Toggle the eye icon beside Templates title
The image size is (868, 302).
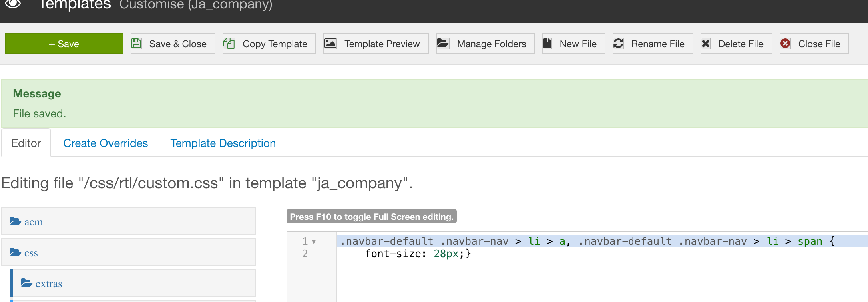13,4
